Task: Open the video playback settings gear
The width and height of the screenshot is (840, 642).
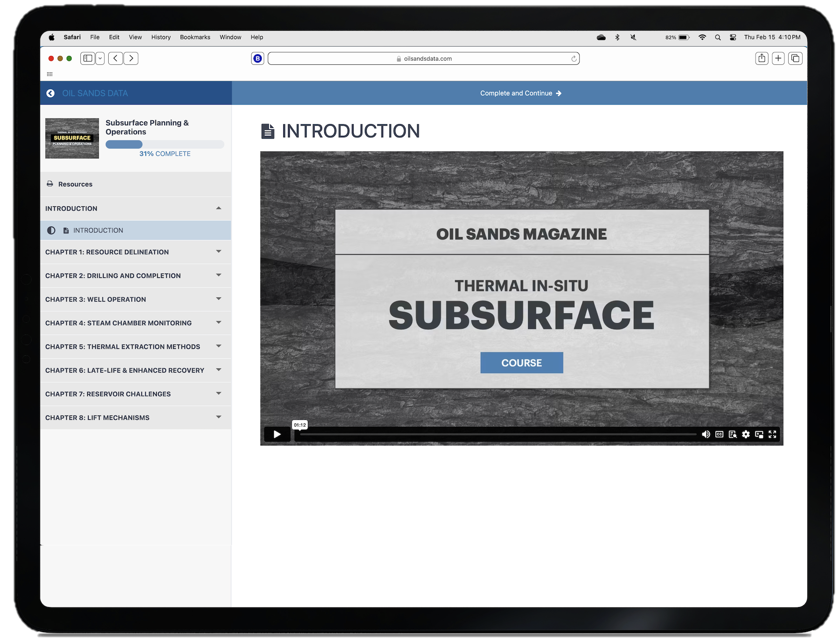Action: coord(746,434)
